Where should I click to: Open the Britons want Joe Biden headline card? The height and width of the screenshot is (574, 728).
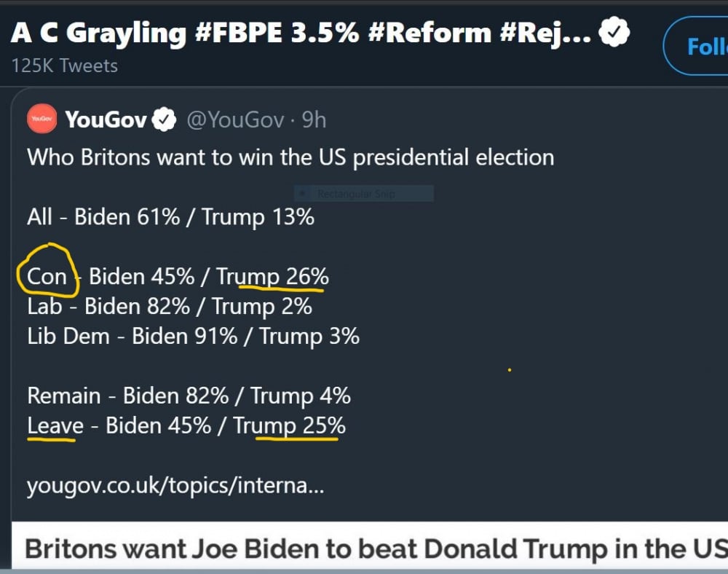coord(370,546)
